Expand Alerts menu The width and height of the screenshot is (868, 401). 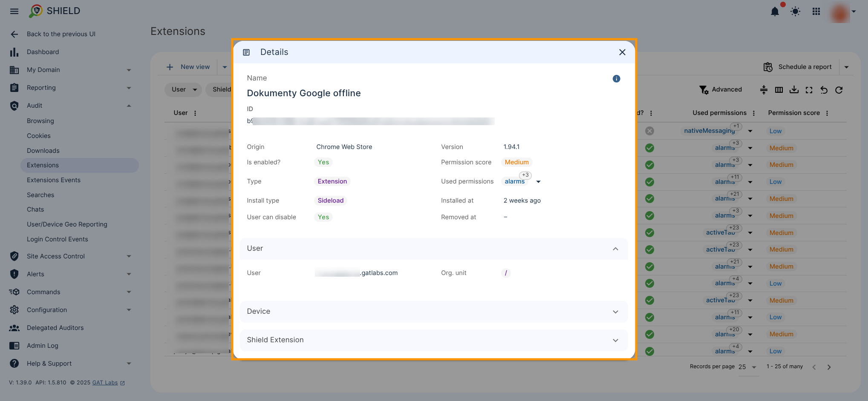(x=70, y=274)
